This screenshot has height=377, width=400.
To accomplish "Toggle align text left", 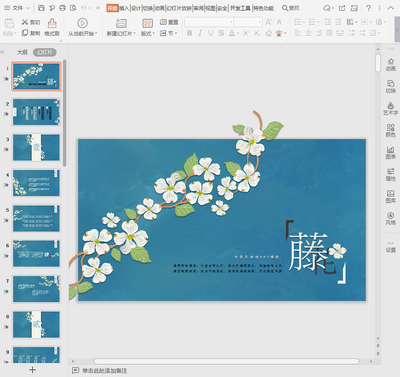I will (x=298, y=33).
